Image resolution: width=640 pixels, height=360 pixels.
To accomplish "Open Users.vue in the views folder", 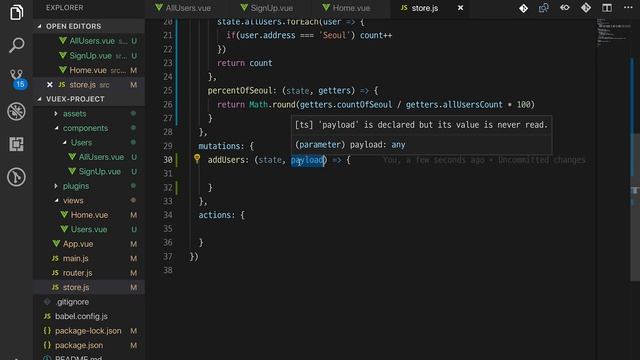I will click(x=89, y=229).
